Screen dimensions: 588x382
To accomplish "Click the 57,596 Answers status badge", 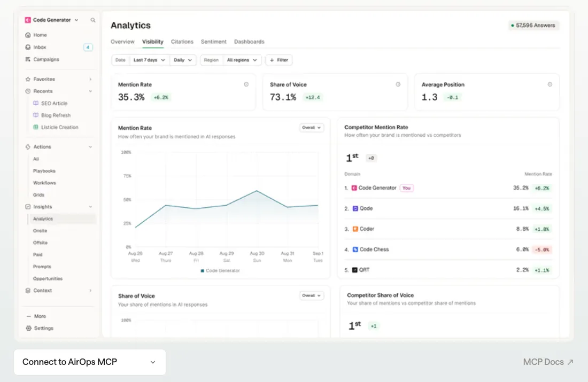I will pos(533,26).
